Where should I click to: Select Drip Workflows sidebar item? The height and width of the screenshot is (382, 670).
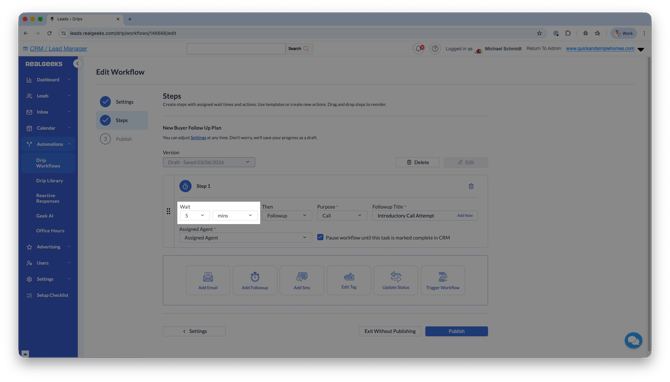click(48, 163)
